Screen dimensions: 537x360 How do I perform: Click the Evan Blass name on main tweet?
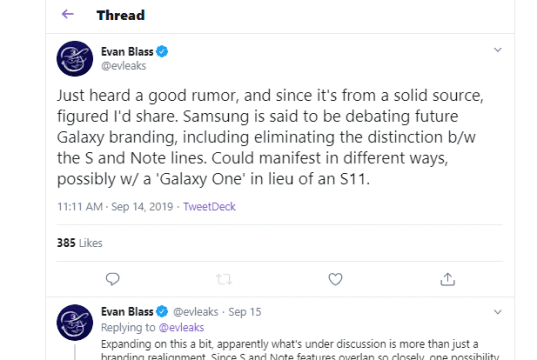127,52
